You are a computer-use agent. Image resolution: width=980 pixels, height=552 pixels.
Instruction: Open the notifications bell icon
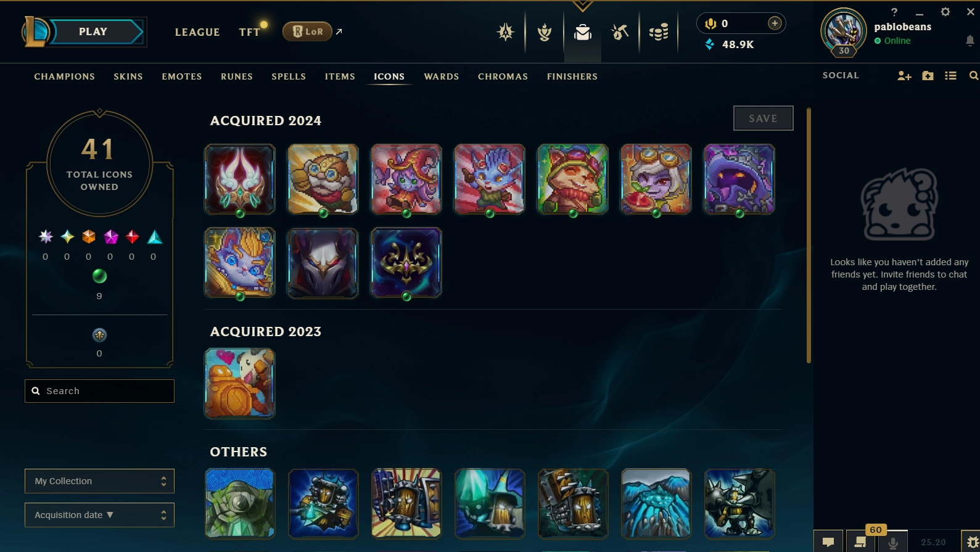tap(970, 41)
